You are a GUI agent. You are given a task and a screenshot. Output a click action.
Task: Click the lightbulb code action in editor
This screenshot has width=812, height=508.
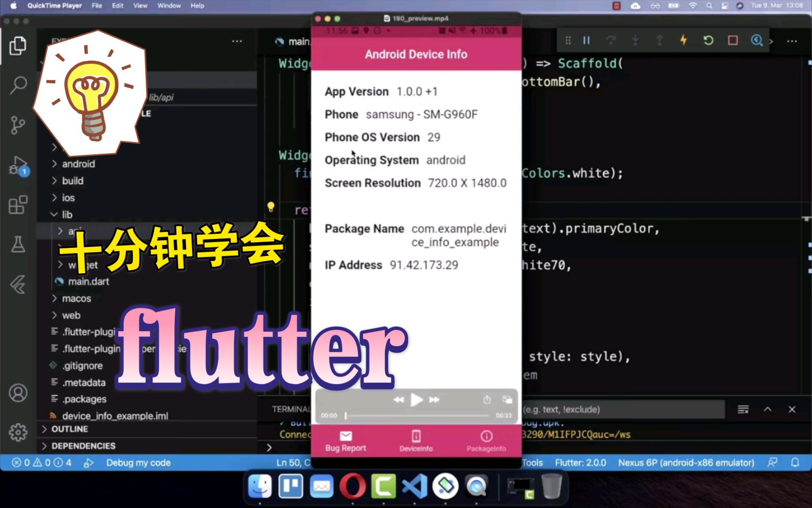[x=271, y=206]
